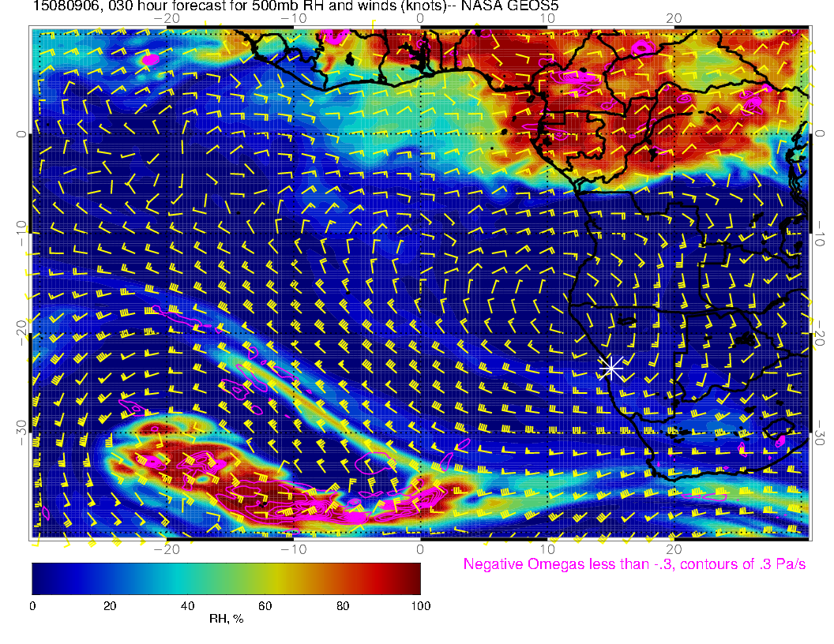Click the white asterisk marker over Namibia
834x644 pixels.
coord(610,368)
